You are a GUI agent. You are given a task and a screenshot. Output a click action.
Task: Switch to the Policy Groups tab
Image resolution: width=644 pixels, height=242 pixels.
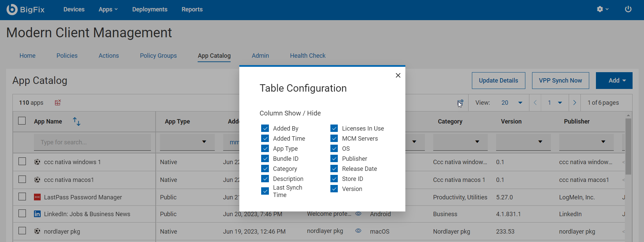pos(158,56)
